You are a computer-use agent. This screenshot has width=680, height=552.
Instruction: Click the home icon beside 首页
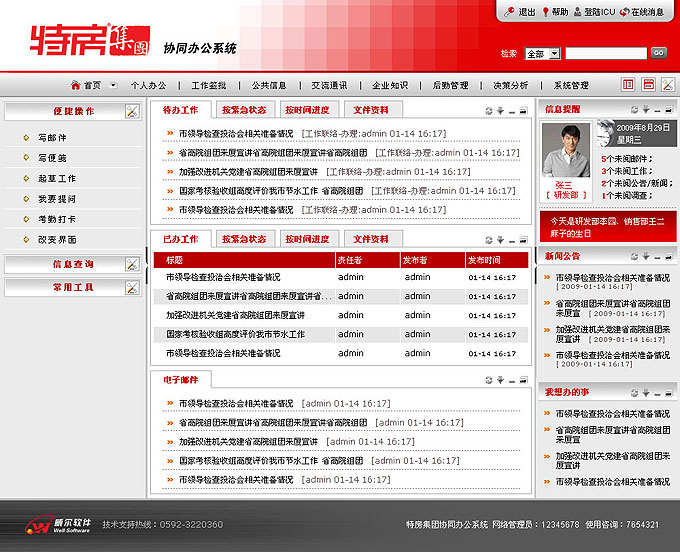point(75,86)
